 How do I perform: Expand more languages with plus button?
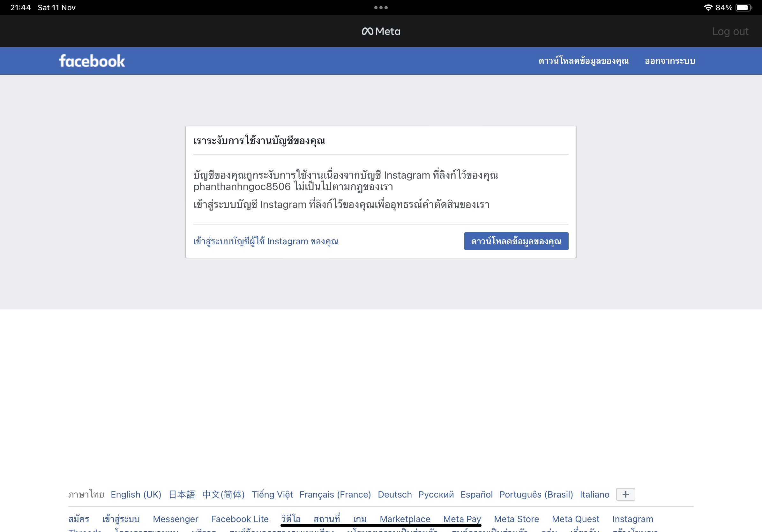626,494
